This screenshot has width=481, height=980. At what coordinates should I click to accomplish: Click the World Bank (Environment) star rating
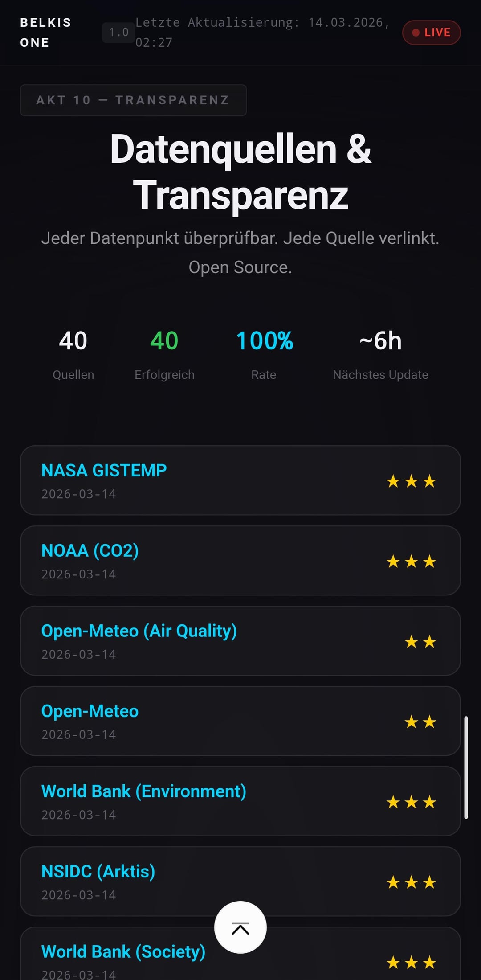point(411,802)
